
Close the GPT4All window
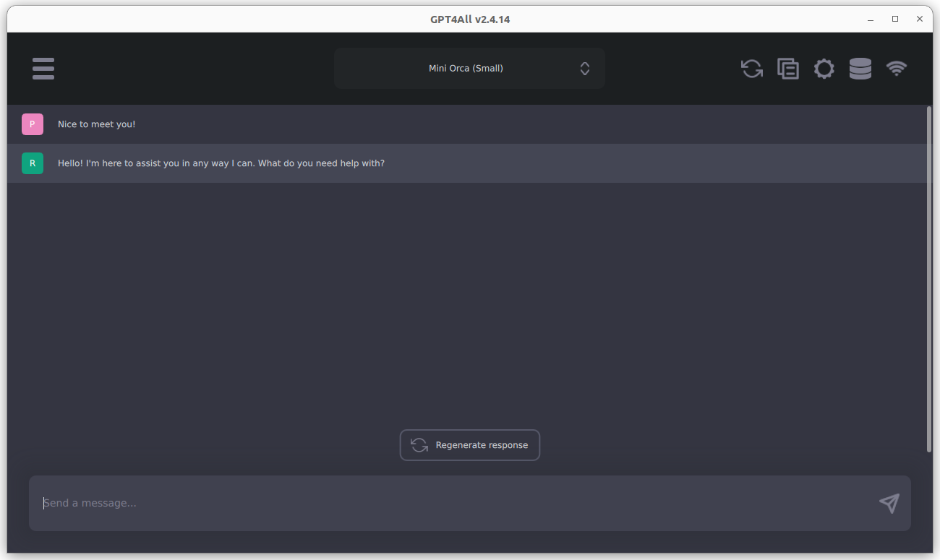919,20
